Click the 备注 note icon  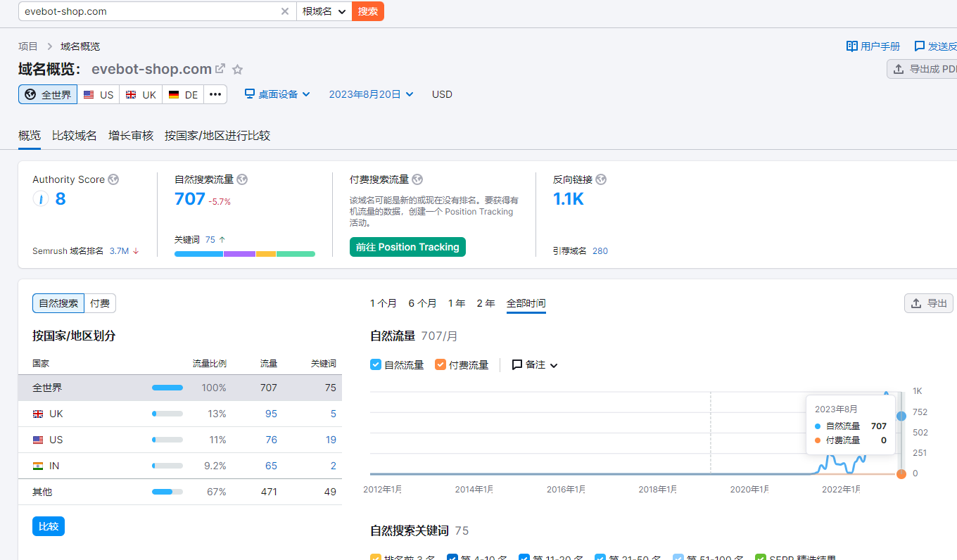pyautogui.click(x=517, y=364)
